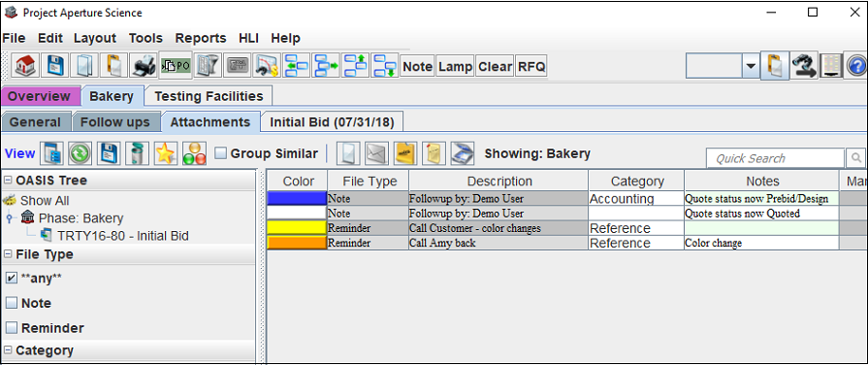
Task: Click the blue boxes green left-arrow icon
Action: click(x=297, y=66)
